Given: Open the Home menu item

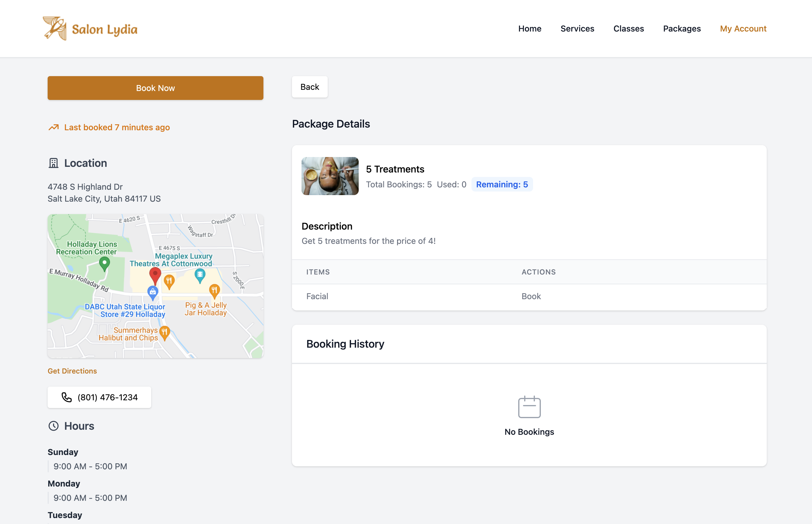Looking at the screenshot, I should [530, 29].
